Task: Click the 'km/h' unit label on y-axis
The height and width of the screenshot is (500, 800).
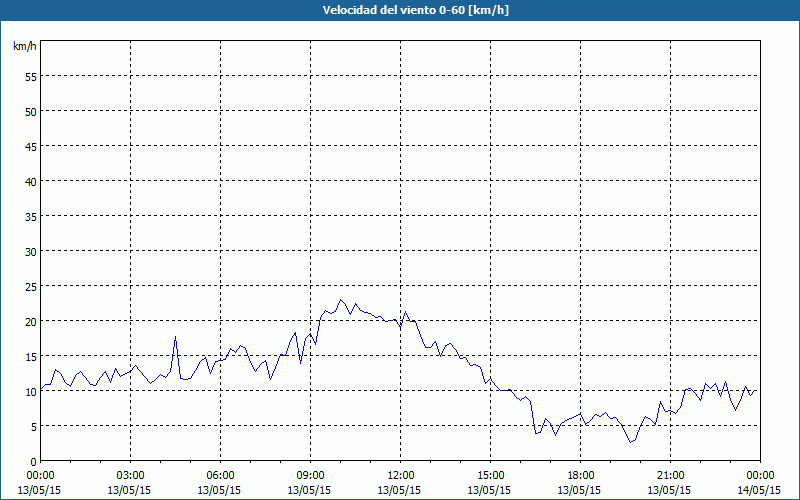Action: (x=24, y=46)
